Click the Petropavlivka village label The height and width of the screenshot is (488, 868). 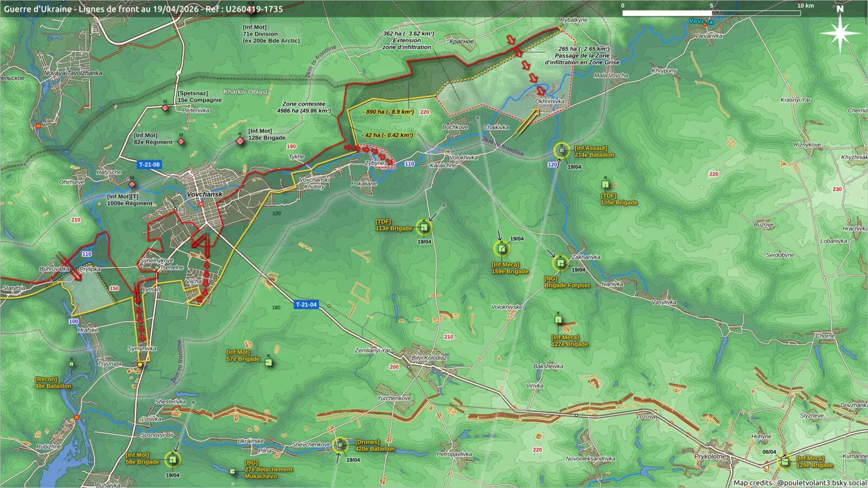click(455, 454)
